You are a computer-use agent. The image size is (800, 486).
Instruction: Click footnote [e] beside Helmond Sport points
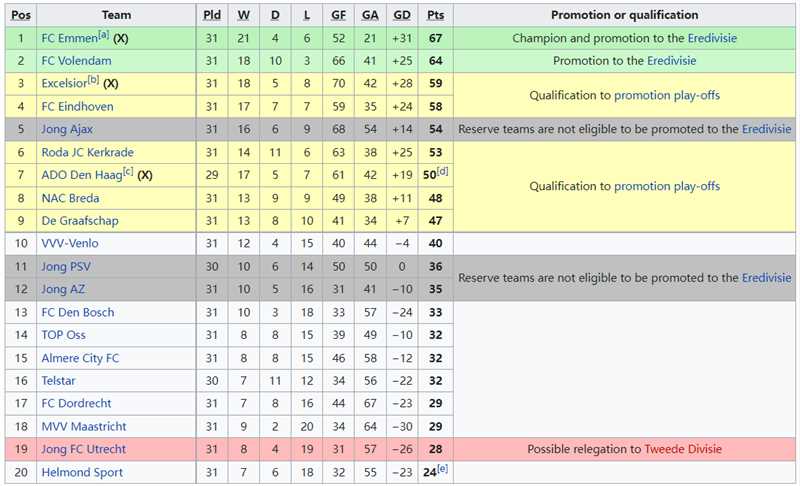click(443, 469)
